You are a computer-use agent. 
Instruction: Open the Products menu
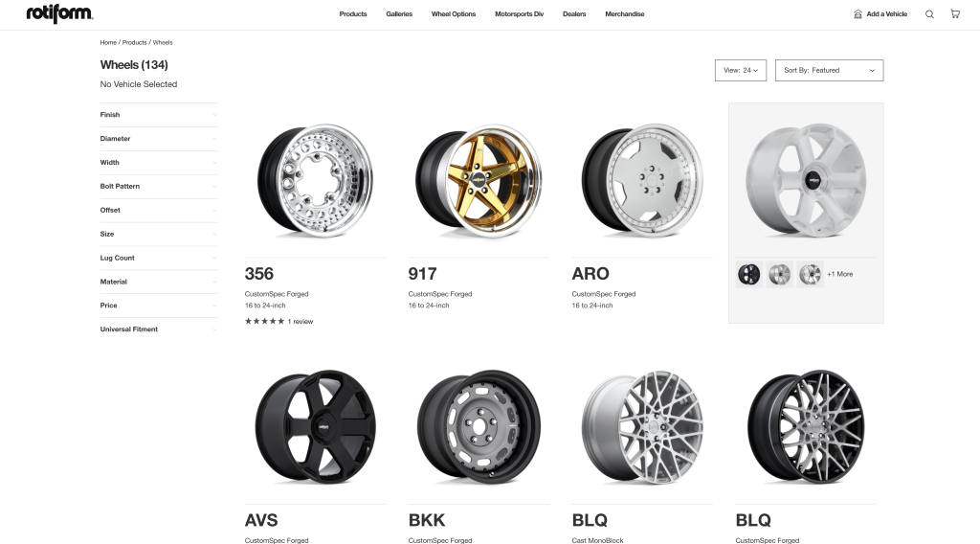point(353,13)
